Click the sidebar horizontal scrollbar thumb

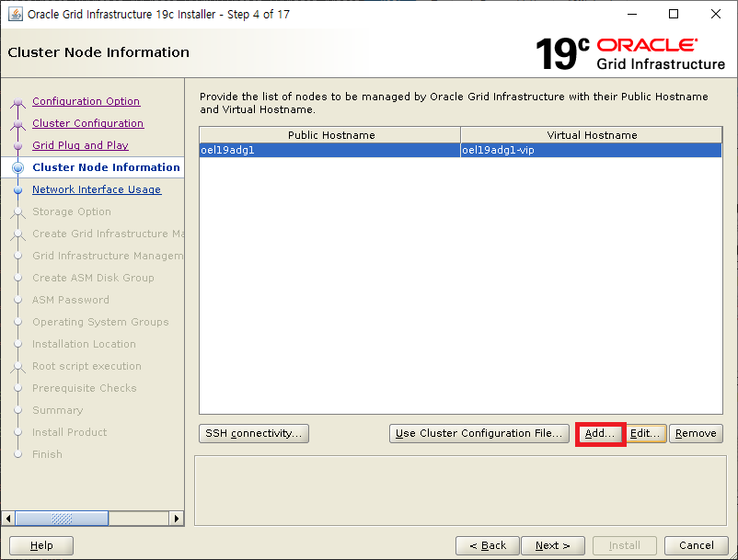pos(62,519)
